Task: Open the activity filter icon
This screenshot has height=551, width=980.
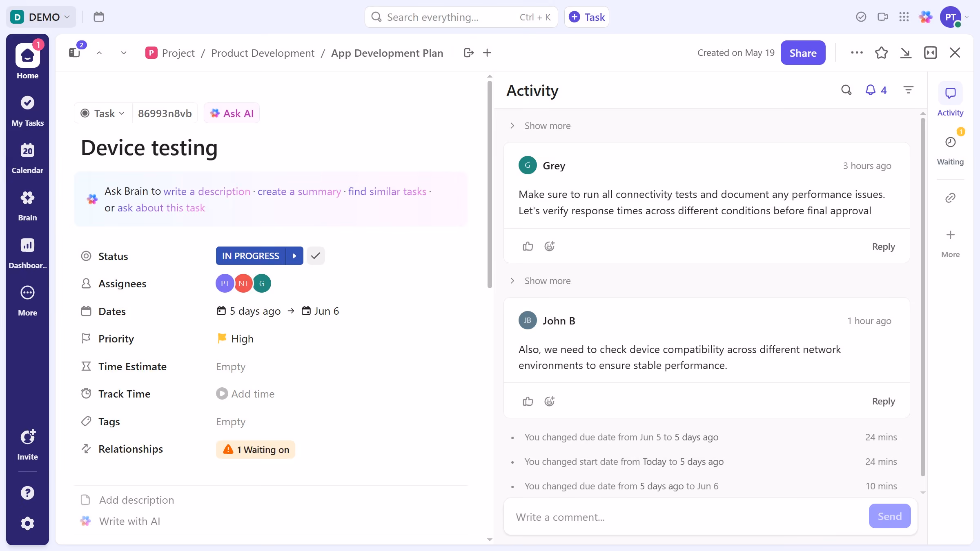Action: [x=908, y=90]
